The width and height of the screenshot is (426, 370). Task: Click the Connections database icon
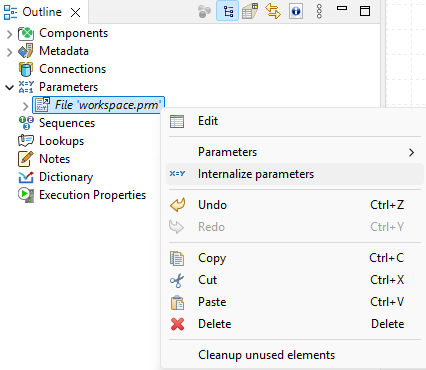(26, 69)
